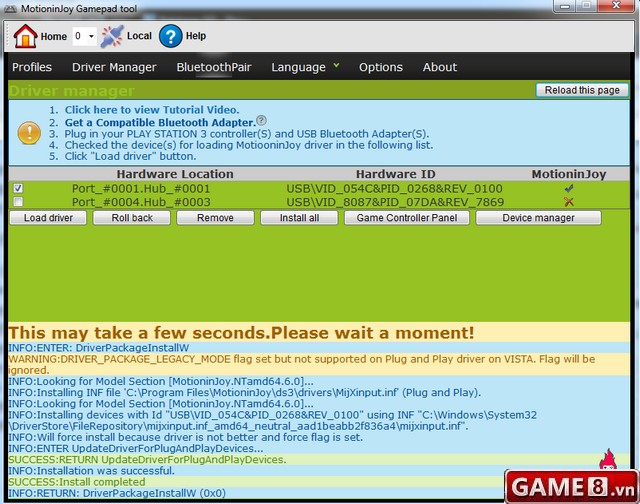The width and height of the screenshot is (640, 504).
Task: Click the small help icon after Bluetooth Adapter
Action: (x=262, y=120)
